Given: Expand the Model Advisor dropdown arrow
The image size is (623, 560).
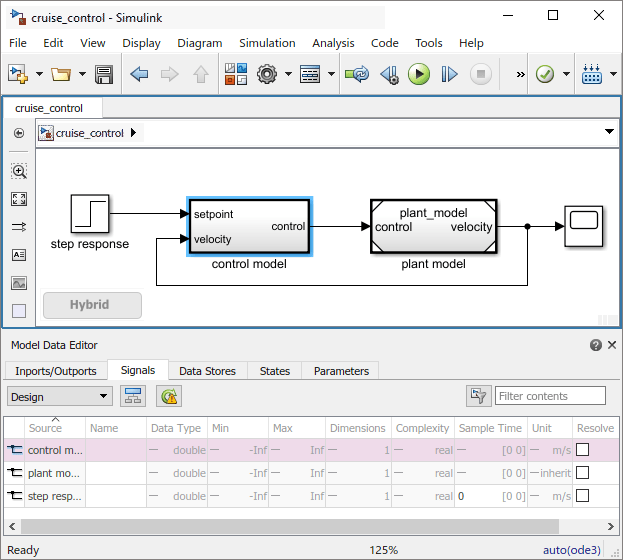Looking at the screenshot, I should [x=567, y=74].
